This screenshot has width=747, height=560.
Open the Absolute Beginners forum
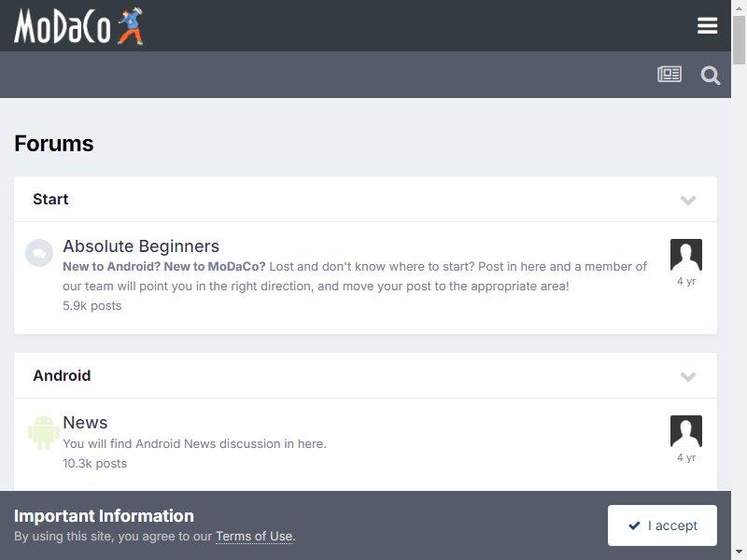pos(141,246)
